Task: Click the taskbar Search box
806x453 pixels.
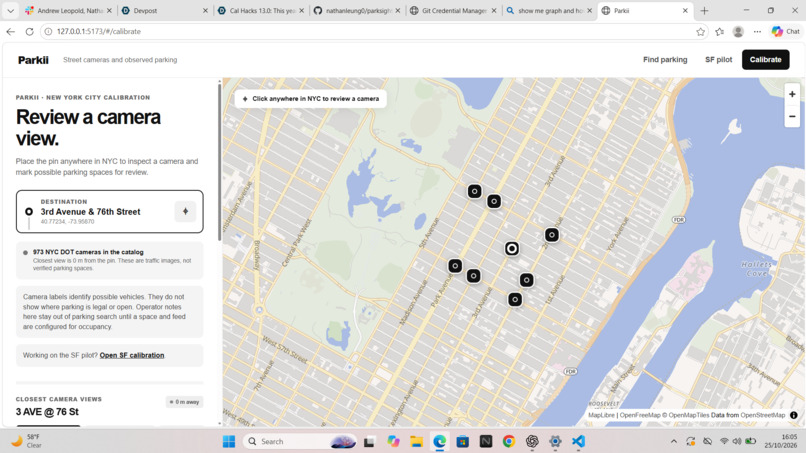Action: 302,441
